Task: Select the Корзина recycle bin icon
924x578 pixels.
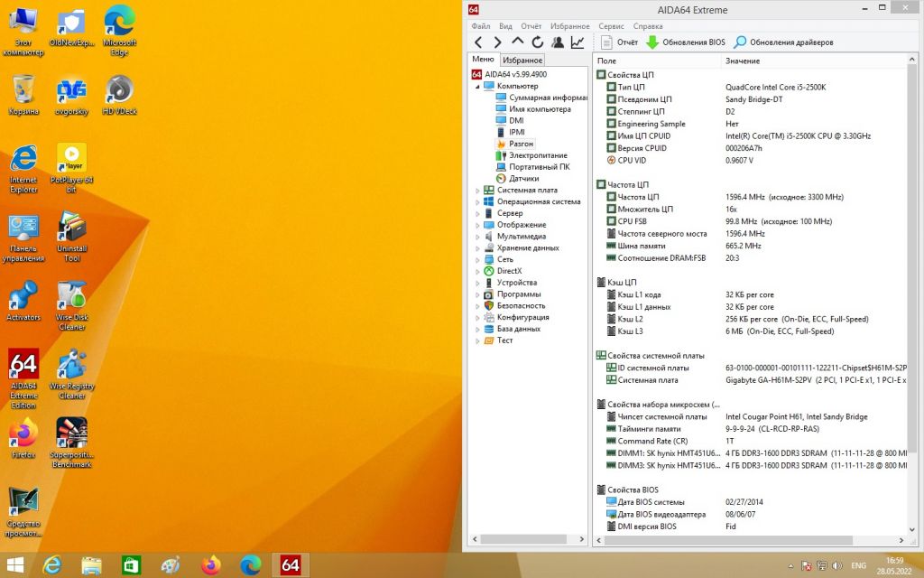Action: 23,95
